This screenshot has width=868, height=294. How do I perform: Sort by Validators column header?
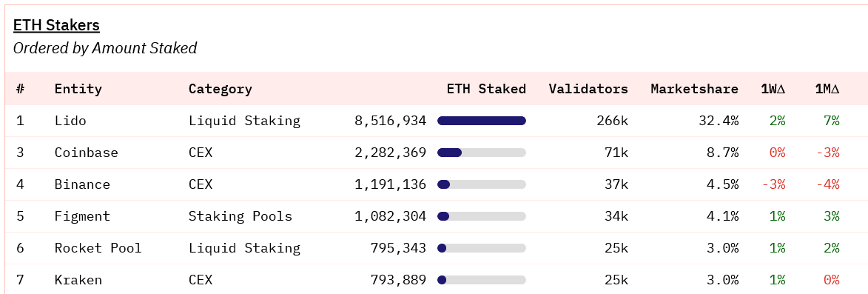point(588,89)
